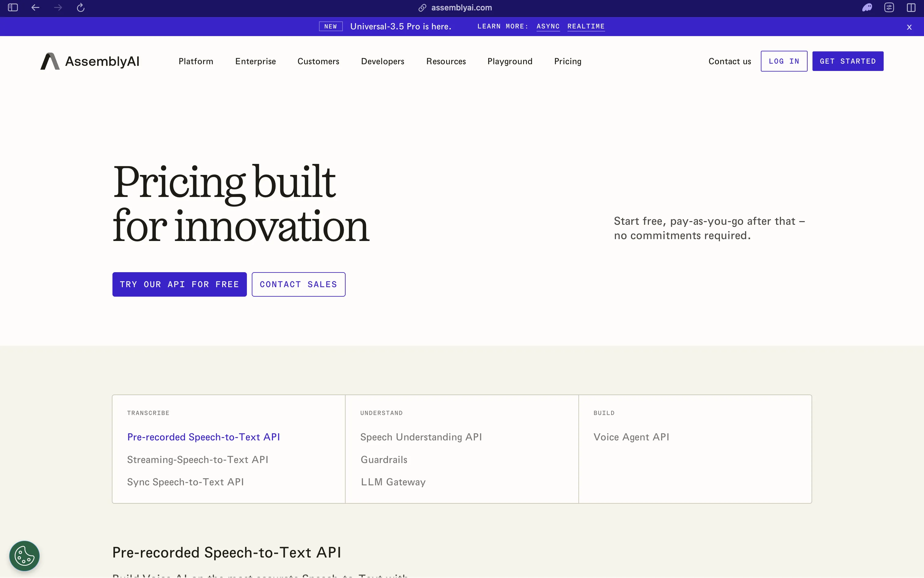
Task: Select Speech Understanding API link
Action: [421, 437]
